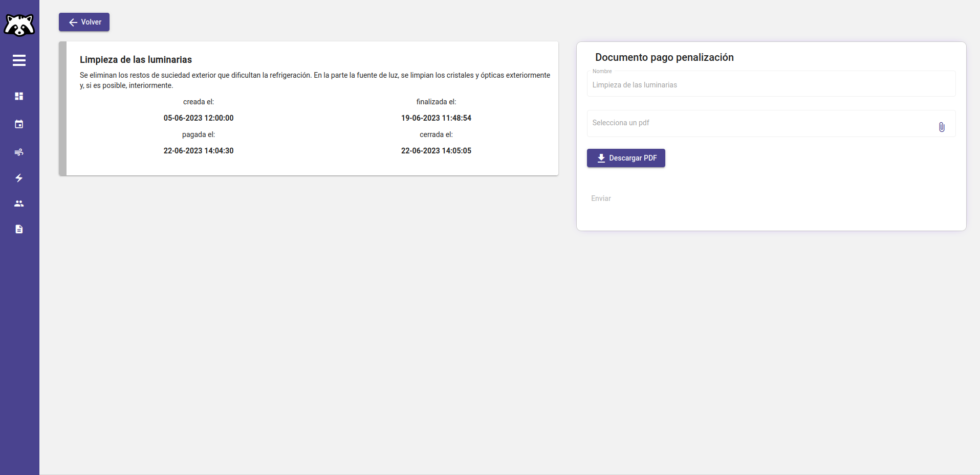The height and width of the screenshot is (475, 980).
Task: Click the paid date 22-06-2023 14:04:30
Action: pyautogui.click(x=199, y=151)
